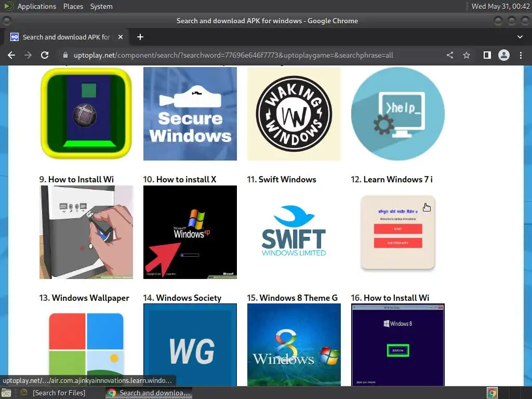Open the Windows XP boot thumbnail
The width and height of the screenshot is (532, 399).
(190, 232)
